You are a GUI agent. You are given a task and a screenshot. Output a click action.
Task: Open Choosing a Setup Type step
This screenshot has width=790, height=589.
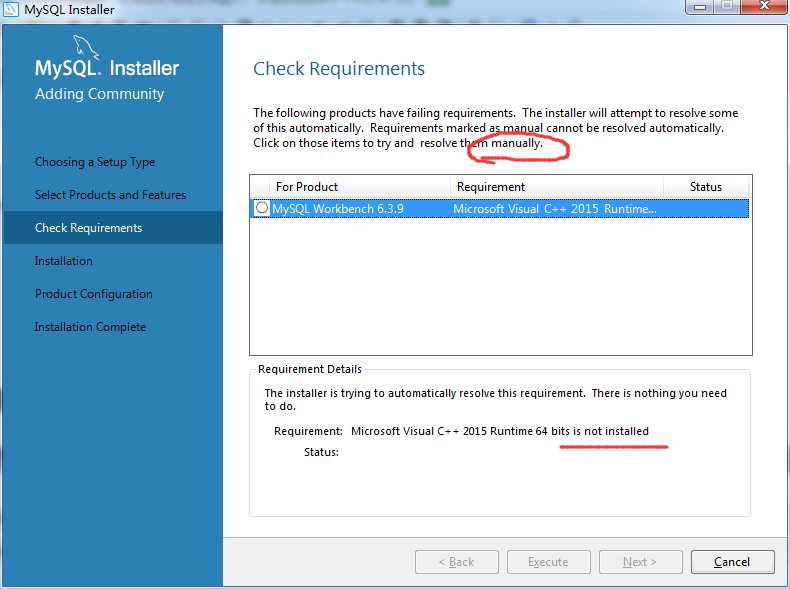click(x=95, y=162)
